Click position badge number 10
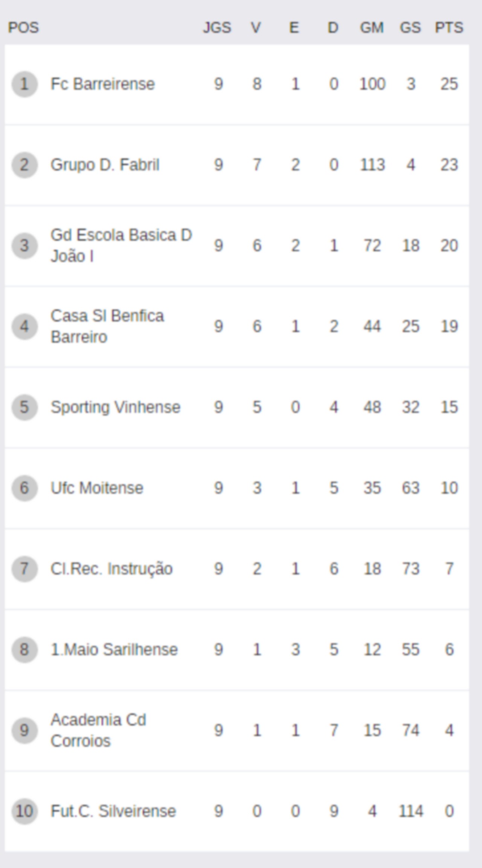482x868 pixels. coord(24,811)
